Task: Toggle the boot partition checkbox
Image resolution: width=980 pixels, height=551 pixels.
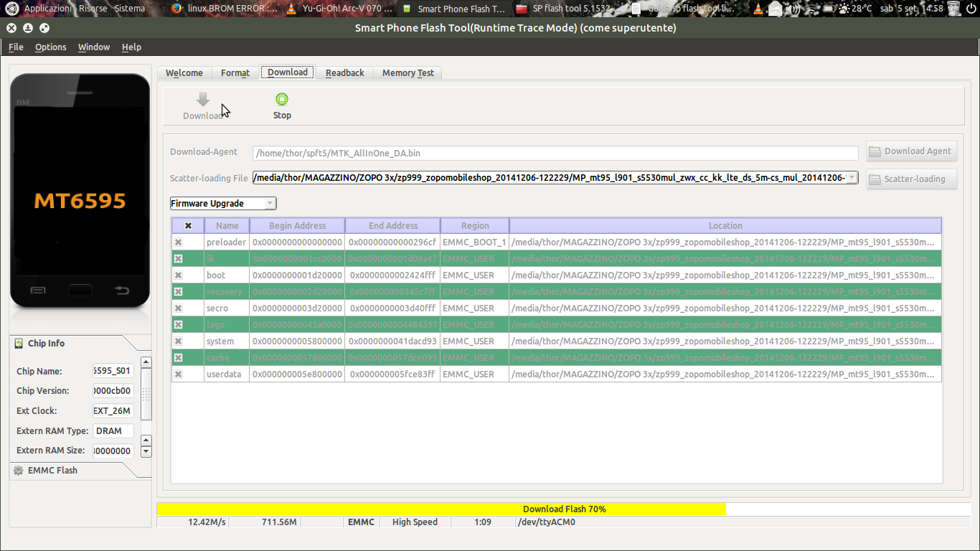Action: (178, 275)
